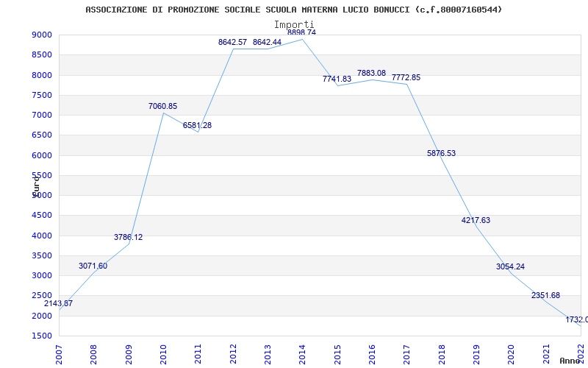Click the x-axis year 2008

point(94,354)
